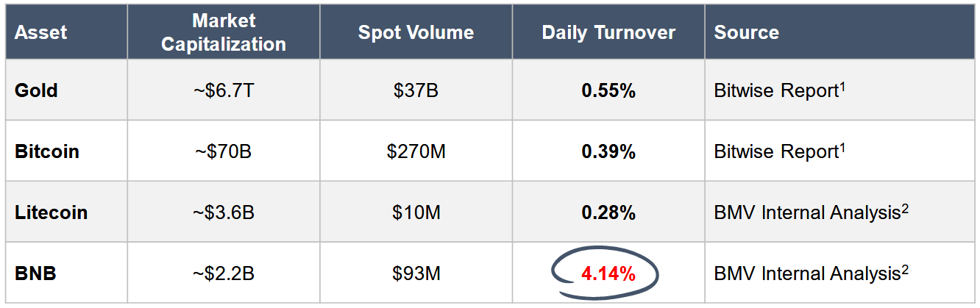Screen dimensions: 980x308
Task: Click the circled 4.14% turnover value
Action: coord(608,275)
